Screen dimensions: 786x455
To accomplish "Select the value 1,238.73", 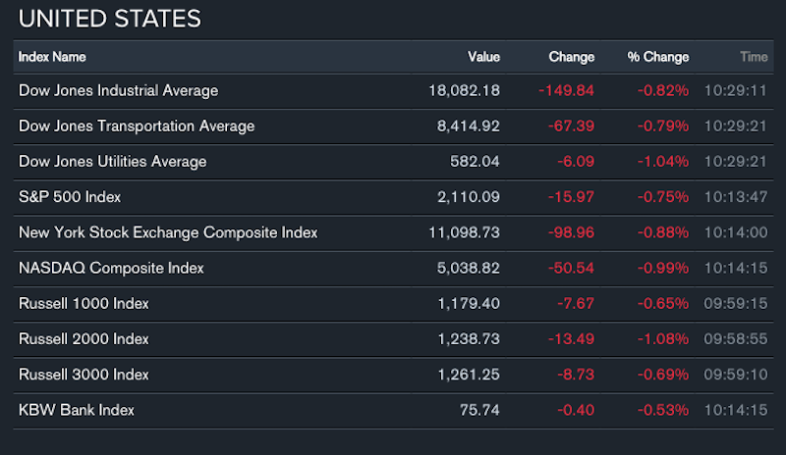I will [x=468, y=339].
